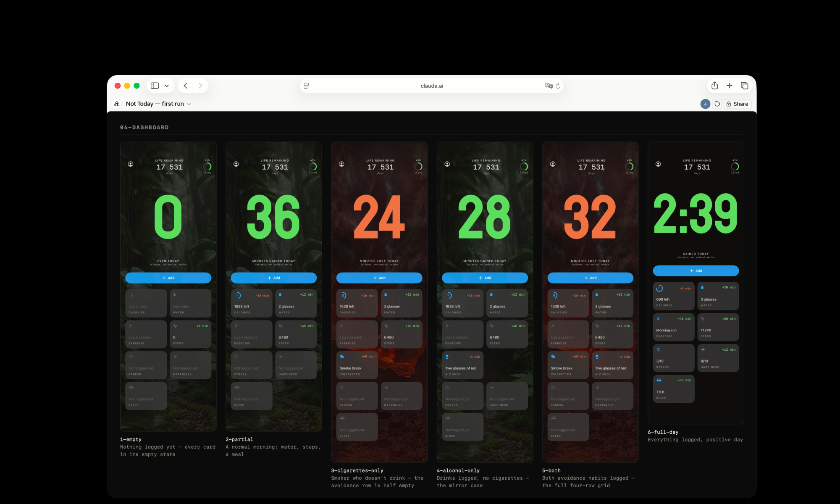Open the 1638 left calories card in 4-alcohol-only

462,303
